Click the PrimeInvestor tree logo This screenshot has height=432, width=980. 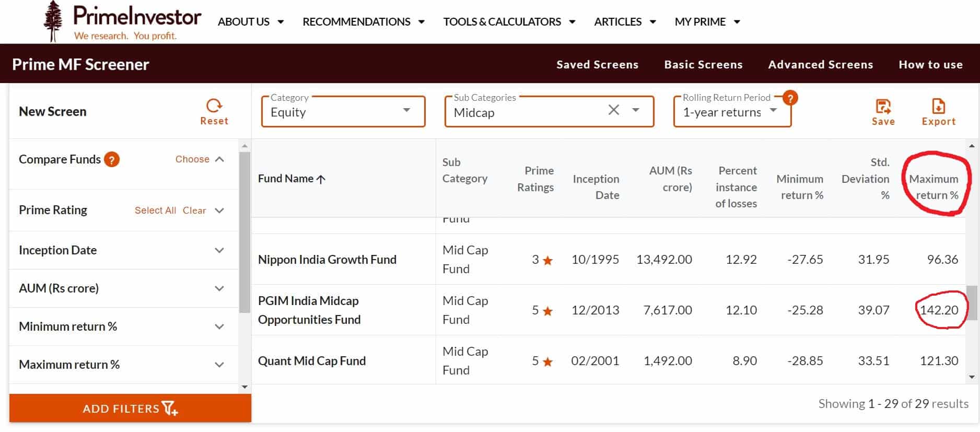point(53,21)
